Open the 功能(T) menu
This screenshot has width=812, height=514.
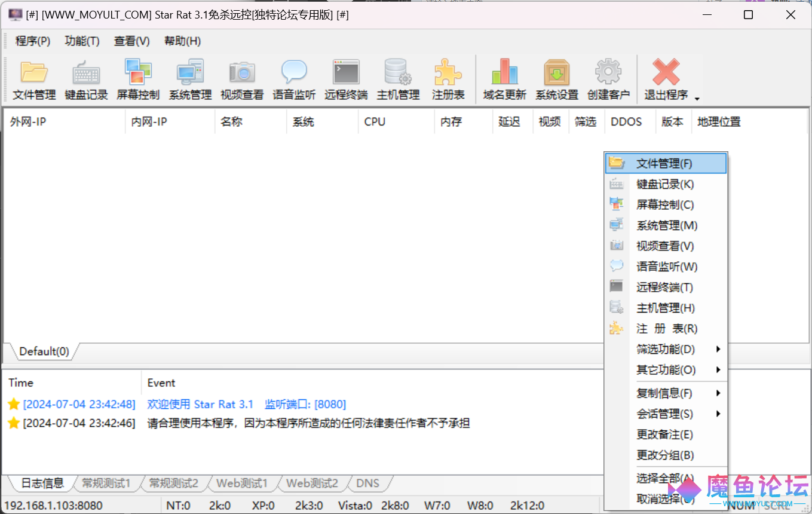pos(82,41)
